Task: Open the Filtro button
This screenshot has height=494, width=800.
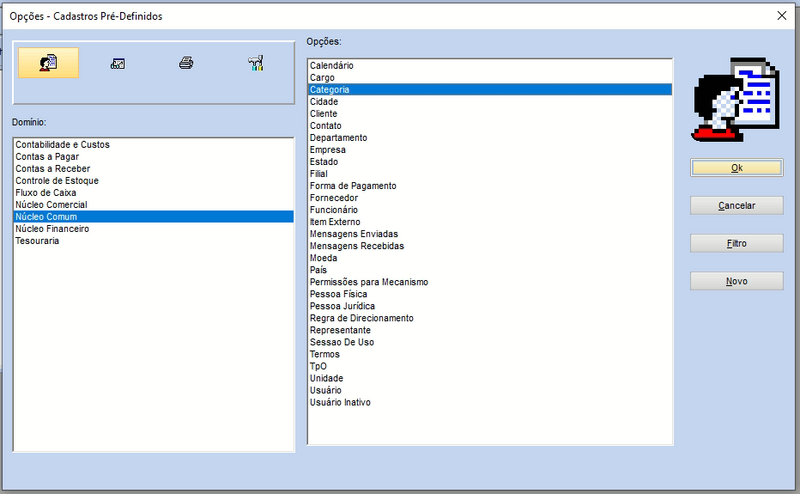Action: click(737, 243)
